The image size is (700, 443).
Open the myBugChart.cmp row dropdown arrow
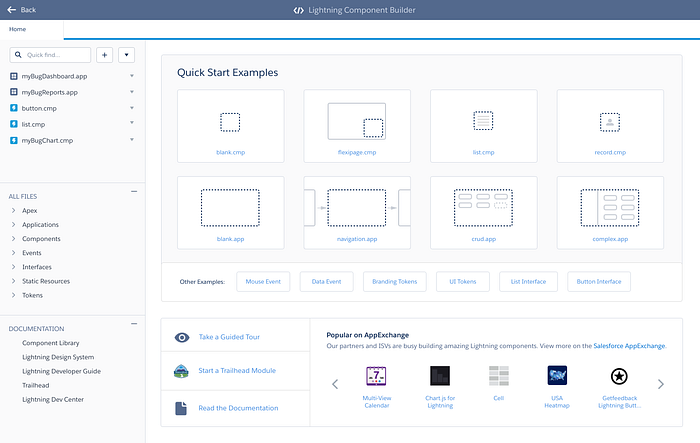[x=132, y=141]
